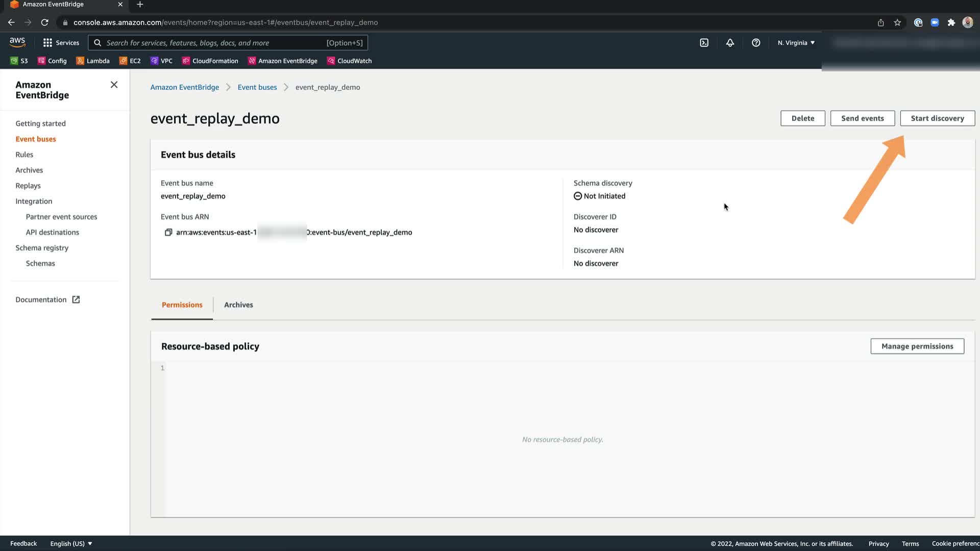Open the Lambda bookmark shortcut

click(x=93, y=61)
